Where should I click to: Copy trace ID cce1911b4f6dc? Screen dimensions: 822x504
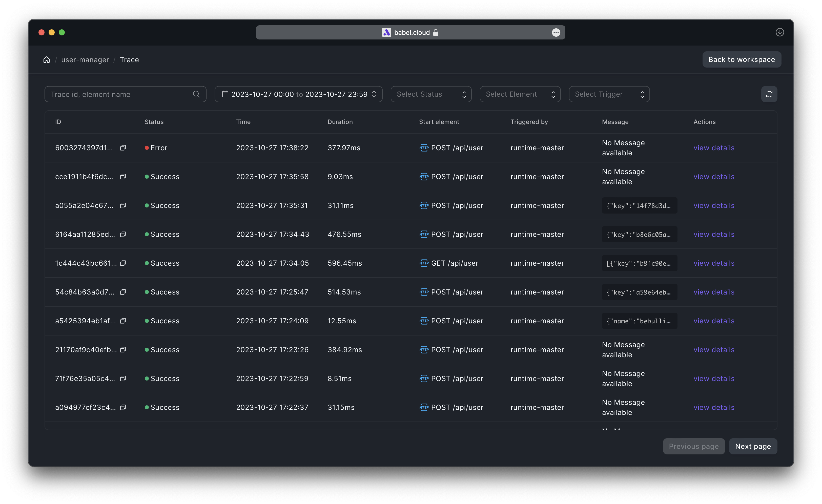point(123,177)
